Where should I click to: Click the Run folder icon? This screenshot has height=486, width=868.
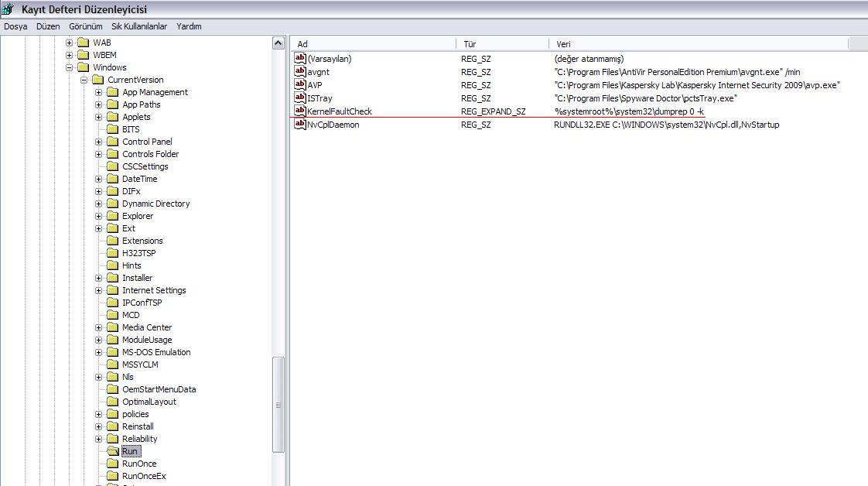point(113,451)
